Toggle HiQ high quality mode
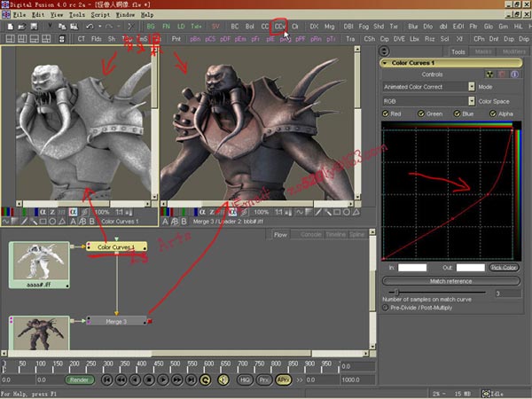532x399 pixels. 245,380
